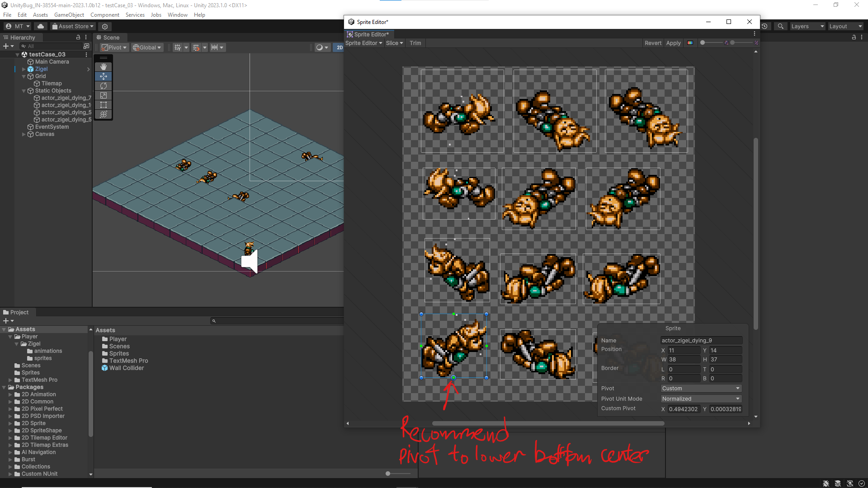Screen dimensions: 868x488
Task: Select the Transform tool
Action: (x=104, y=114)
